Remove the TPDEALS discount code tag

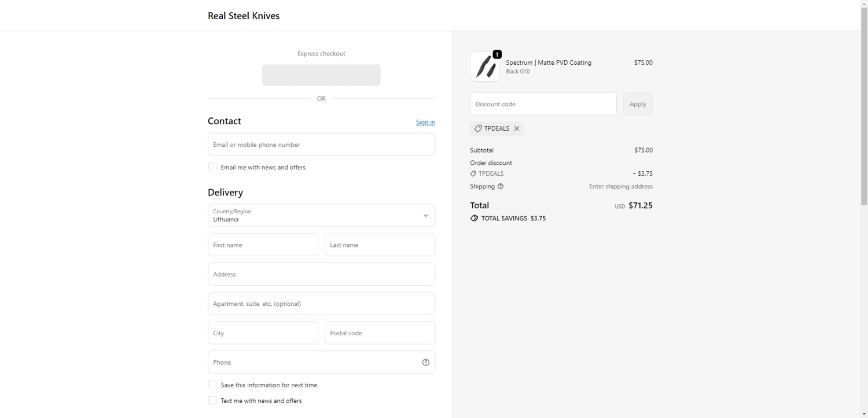click(x=517, y=128)
